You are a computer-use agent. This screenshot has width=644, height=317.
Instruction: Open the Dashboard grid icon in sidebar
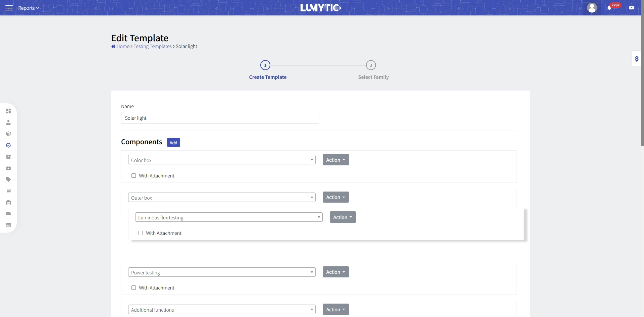pos(8,111)
